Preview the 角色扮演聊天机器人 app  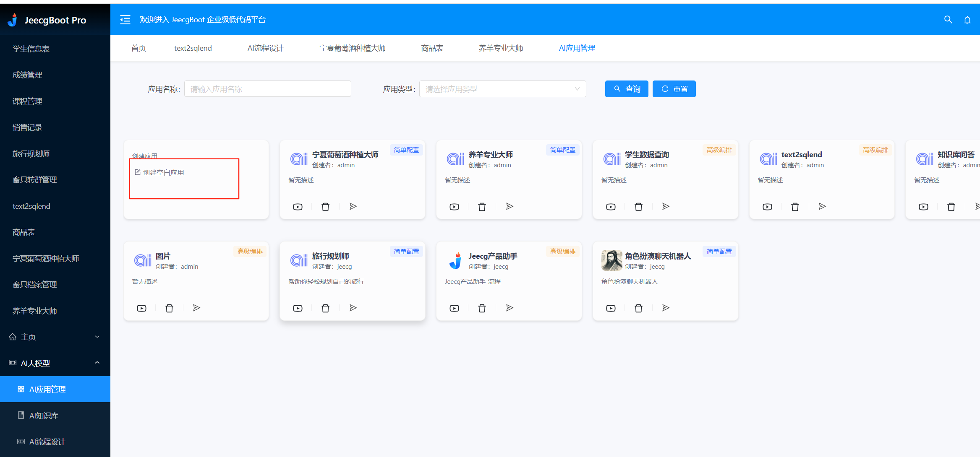click(x=611, y=308)
